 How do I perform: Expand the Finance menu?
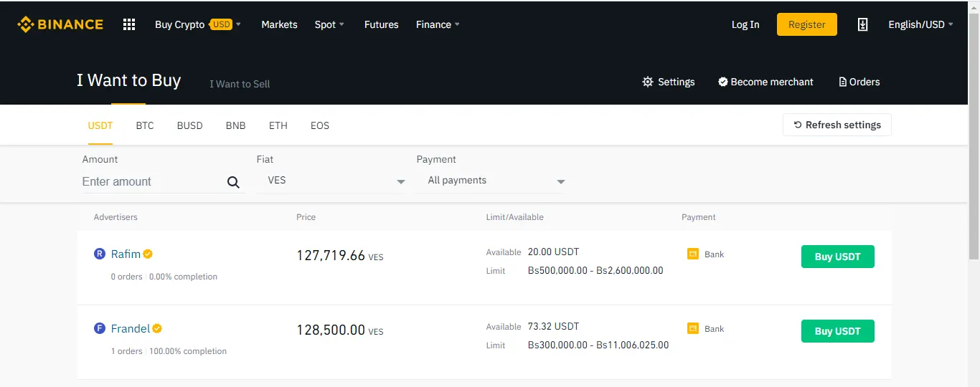[438, 24]
